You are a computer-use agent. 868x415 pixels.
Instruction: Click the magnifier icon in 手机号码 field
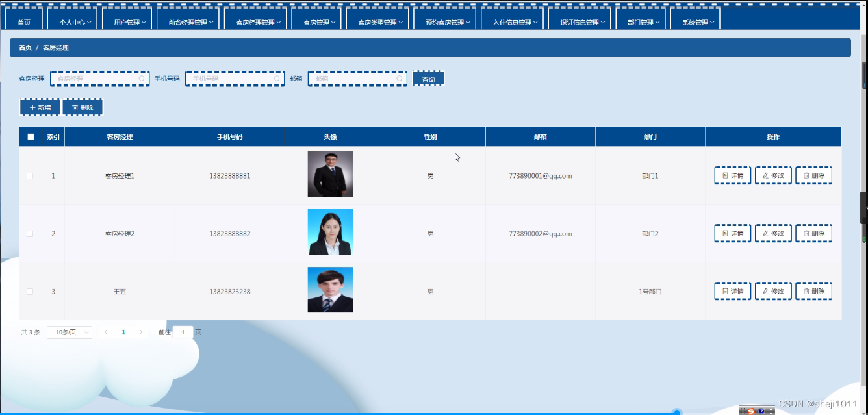(277, 78)
